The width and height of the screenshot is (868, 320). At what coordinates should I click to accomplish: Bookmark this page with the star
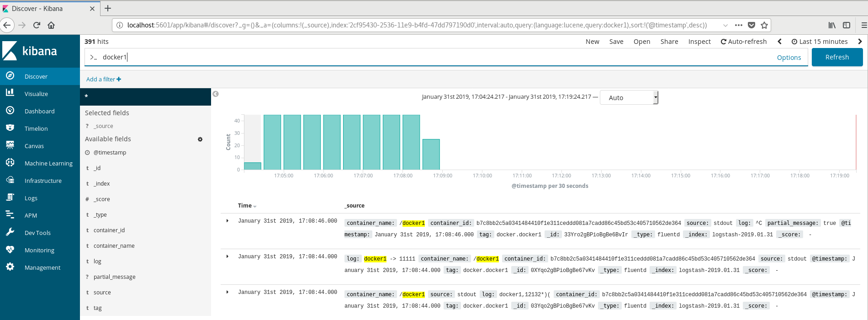pos(764,25)
